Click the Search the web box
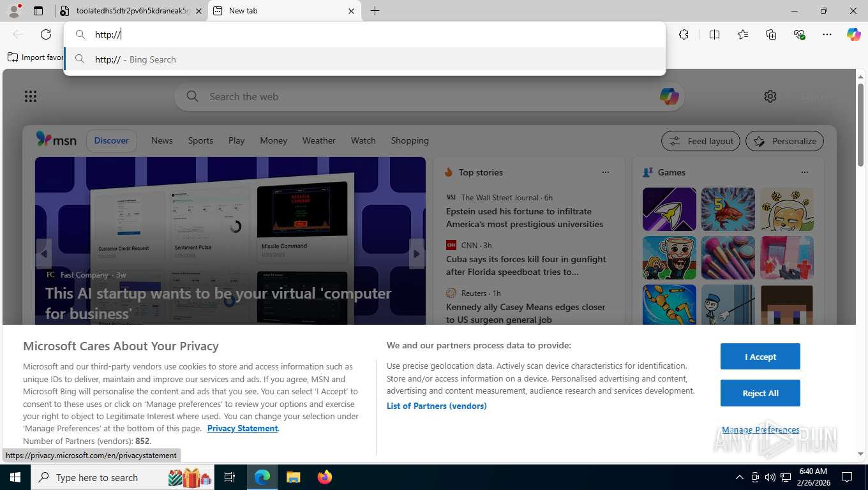The image size is (868, 490). [x=429, y=96]
